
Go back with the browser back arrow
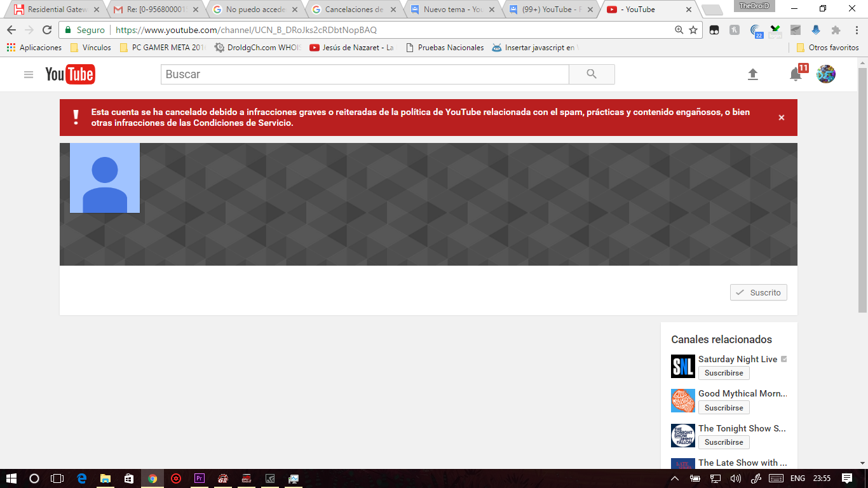[x=11, y=30]
